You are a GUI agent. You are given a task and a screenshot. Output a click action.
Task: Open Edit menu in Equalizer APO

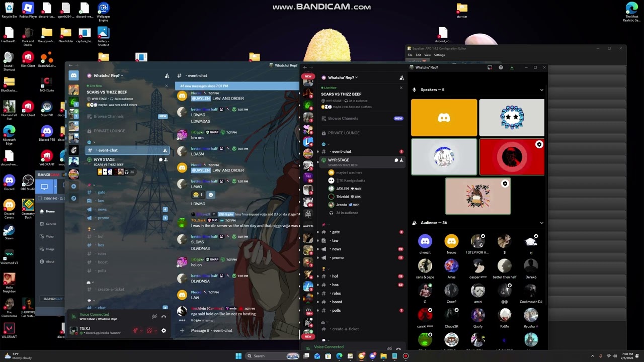[x=418, y=55]
